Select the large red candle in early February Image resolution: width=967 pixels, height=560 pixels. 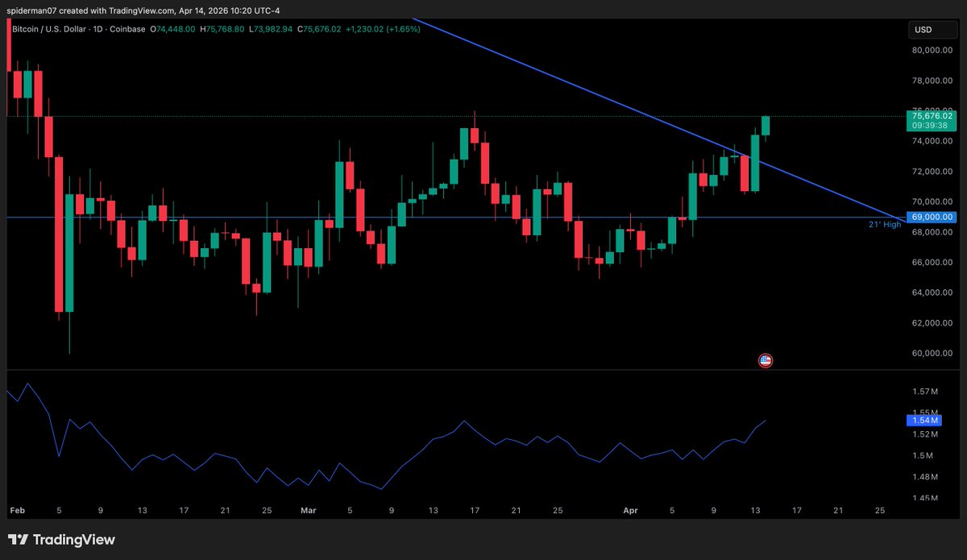[x=59, y=234]
